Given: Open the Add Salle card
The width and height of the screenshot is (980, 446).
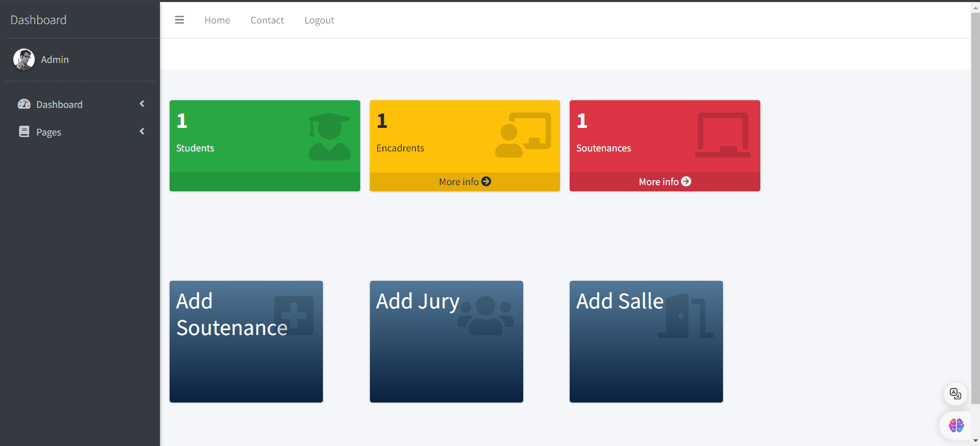Looking at the screenshot, I should pos(646,342).
